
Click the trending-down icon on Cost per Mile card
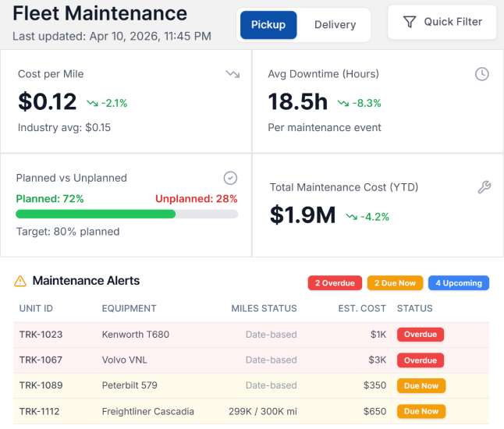pos(232,74)
